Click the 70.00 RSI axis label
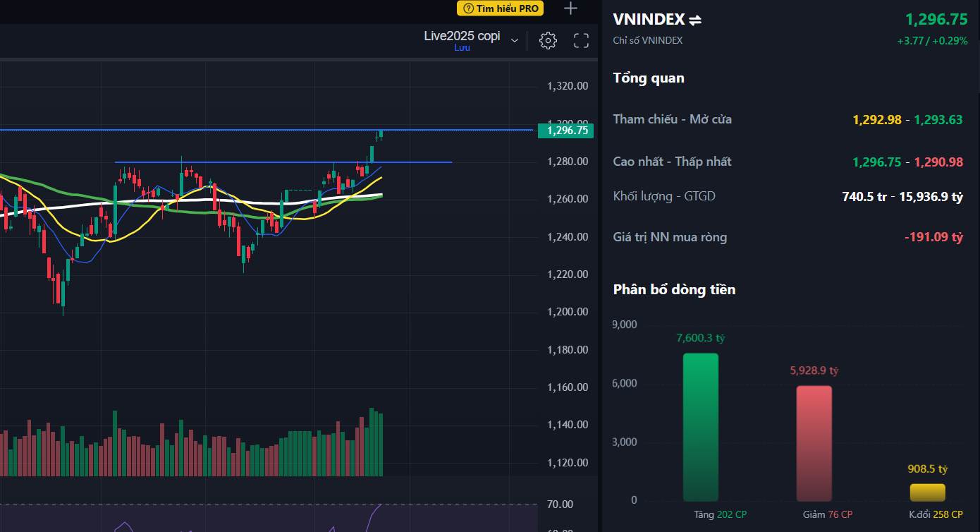The image size is (980, 532). tap(560, 504)
